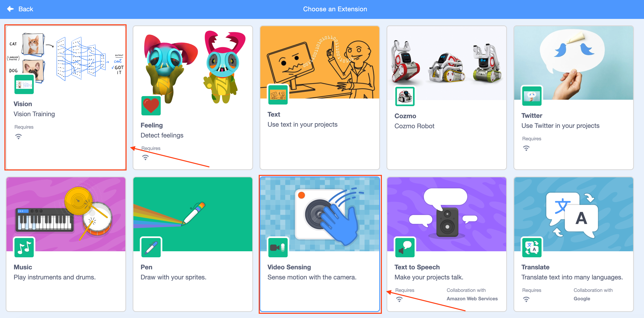
Task: Click the Back arrow icon
Action: 10,9
